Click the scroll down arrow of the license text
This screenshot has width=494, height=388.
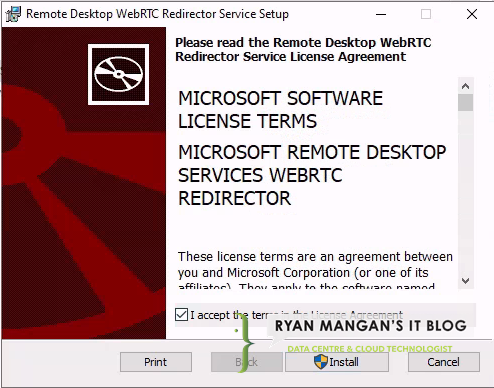click(x=465, y=281)
